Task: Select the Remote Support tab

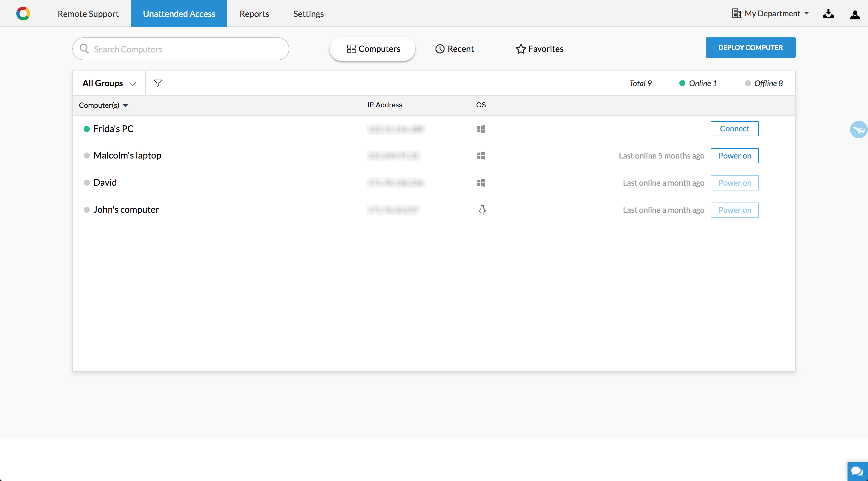Action: point(88,13)
